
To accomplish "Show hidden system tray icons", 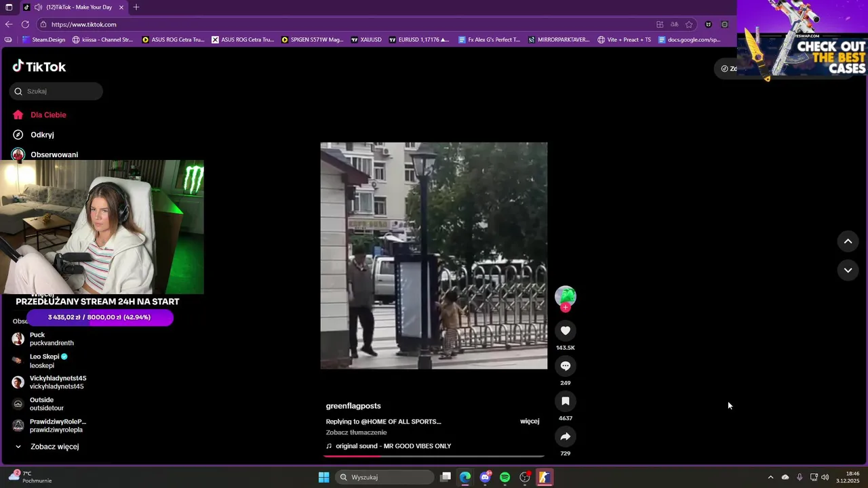I will pos(770,477).
